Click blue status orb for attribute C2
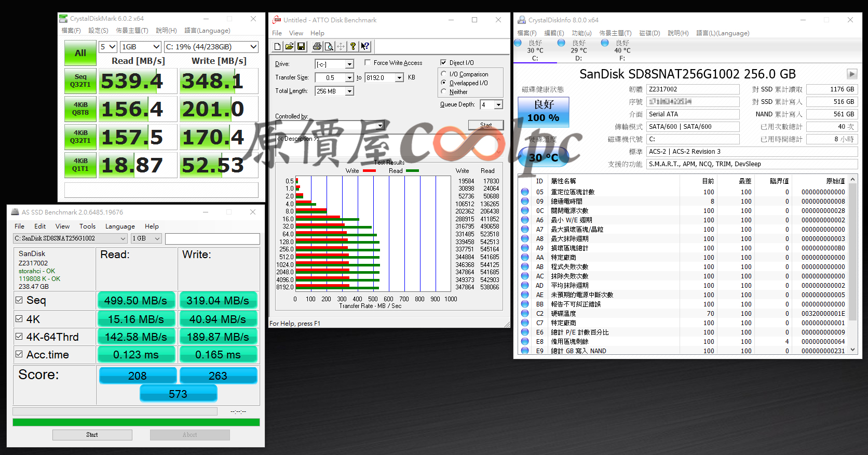This screenshot has height=455, width=868. tap(525, 314)
